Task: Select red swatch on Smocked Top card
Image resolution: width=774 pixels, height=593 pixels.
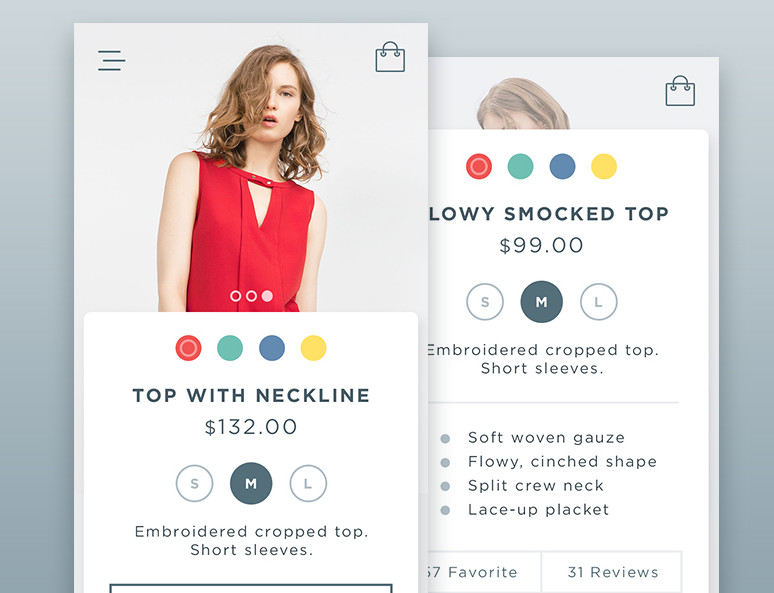Action: point(479,166)
